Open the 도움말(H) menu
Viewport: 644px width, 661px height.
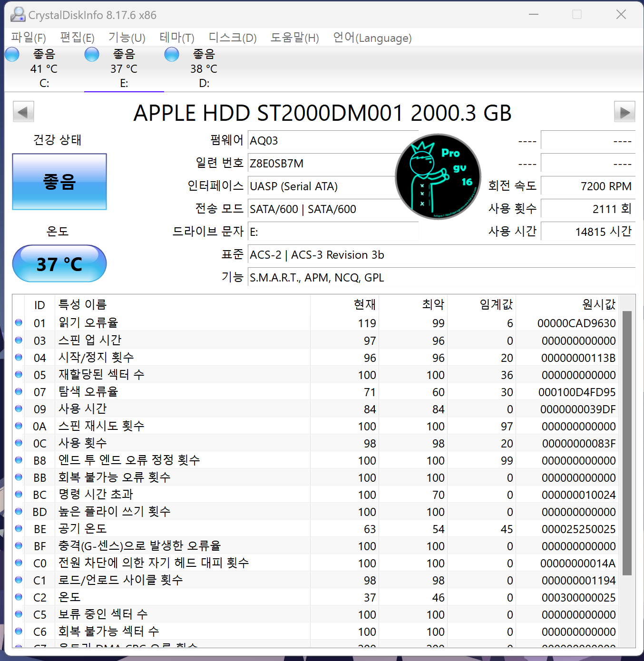tap(294, 38)
